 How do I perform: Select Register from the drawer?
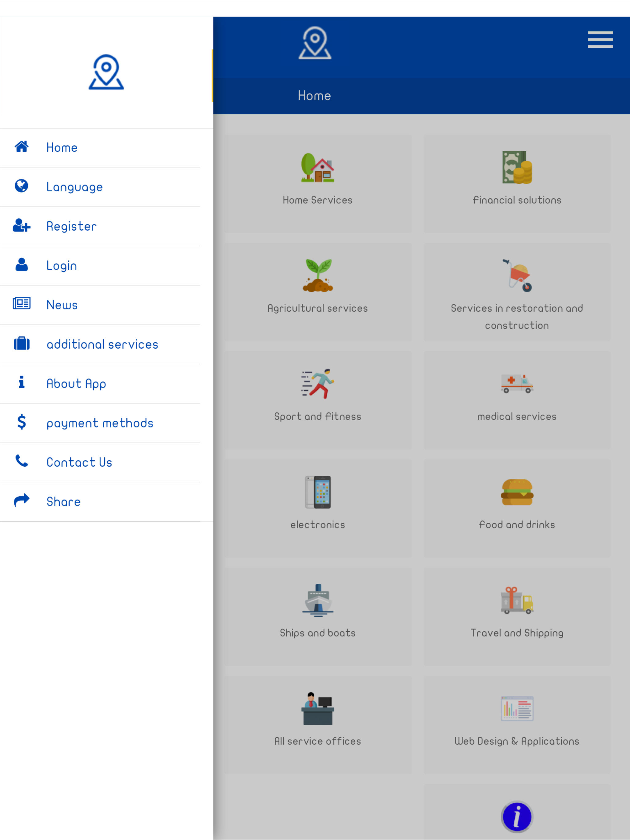[x=71, y=226]
